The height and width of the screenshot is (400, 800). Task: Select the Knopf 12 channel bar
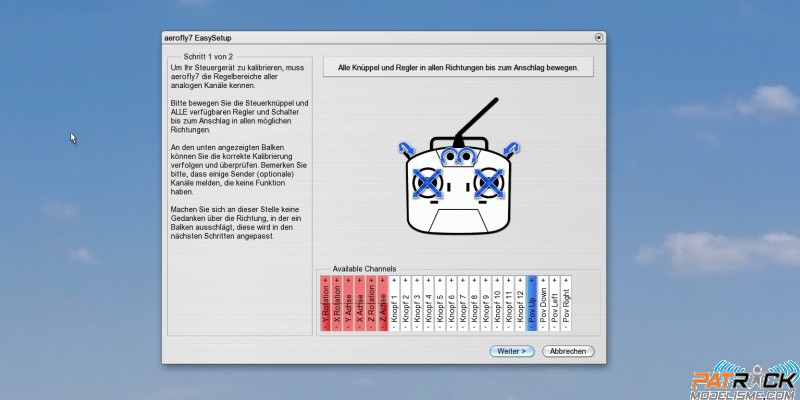pos(520,303)
